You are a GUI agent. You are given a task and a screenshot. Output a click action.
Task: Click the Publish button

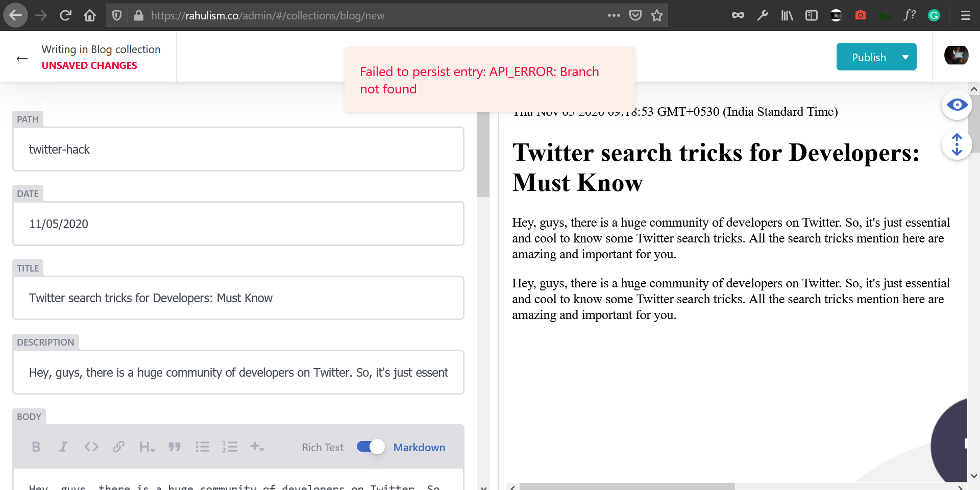869,57
